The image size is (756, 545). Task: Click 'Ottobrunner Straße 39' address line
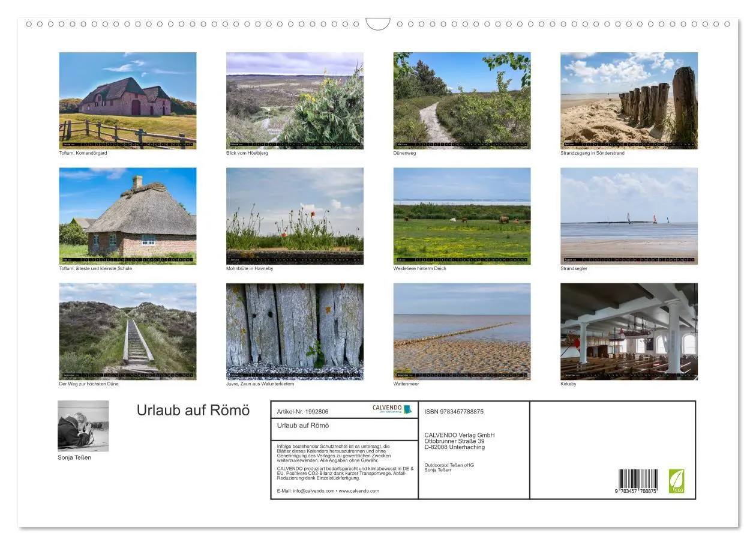click(454, 441)
